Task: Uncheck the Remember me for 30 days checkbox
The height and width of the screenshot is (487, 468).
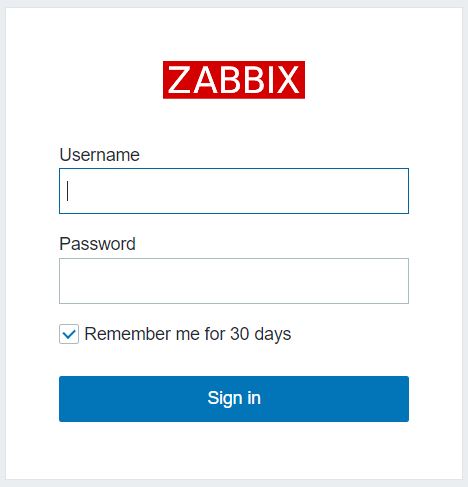Action: point(69,334)
